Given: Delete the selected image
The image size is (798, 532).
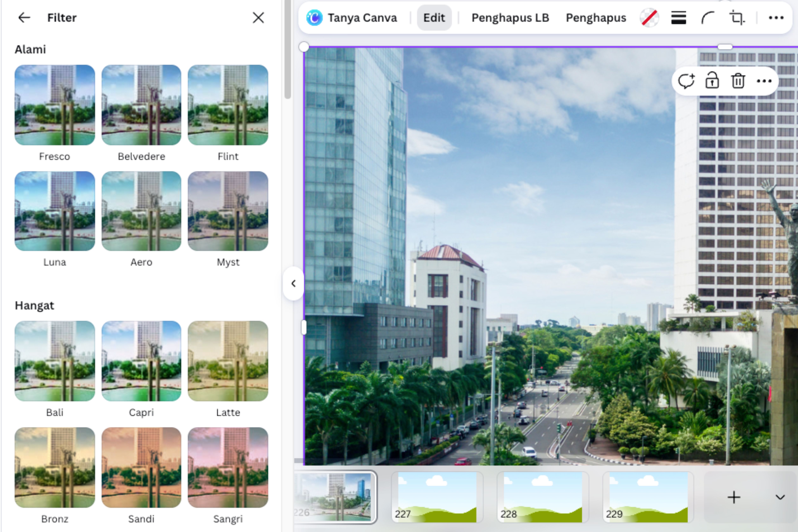Looking at the screenshot, I should point(738,81).
